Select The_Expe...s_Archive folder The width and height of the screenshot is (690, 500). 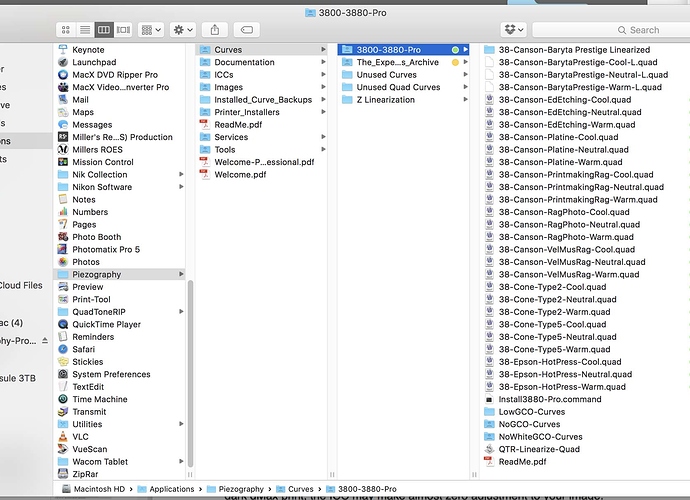coord(404,62)
